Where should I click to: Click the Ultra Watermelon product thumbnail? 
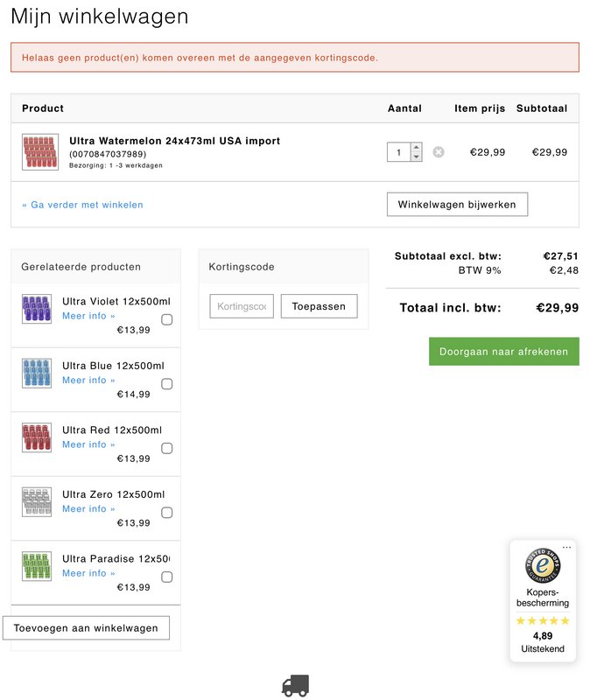click(40, 151)
